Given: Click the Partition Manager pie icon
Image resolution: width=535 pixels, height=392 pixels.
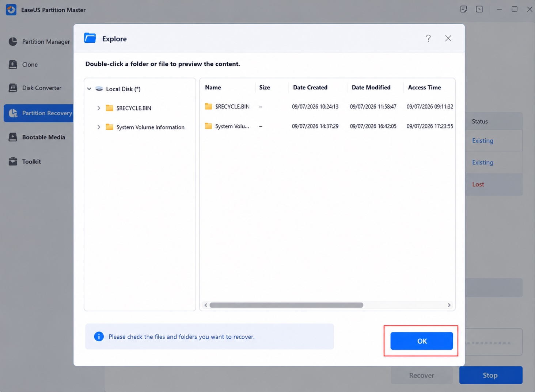Looking at the screenshot, I should point(13,42).
